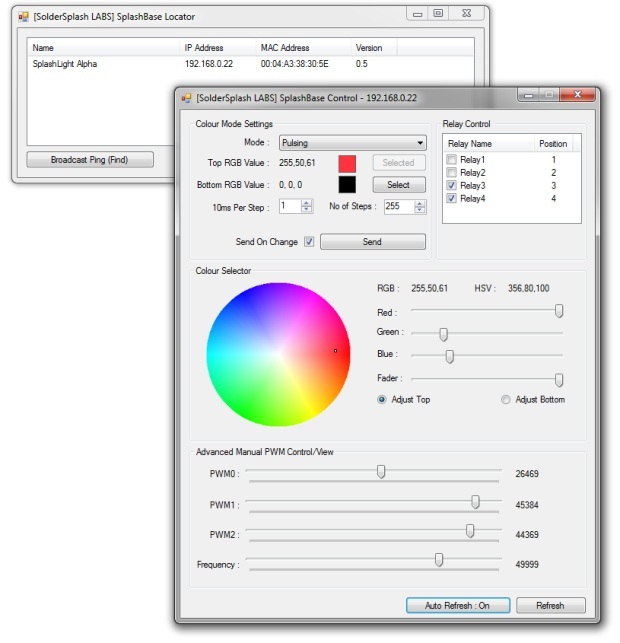This screenshot has height=643, width=620.
Task: Click the SplashBase Locator window app icon
Action: [x=24, y=17]
